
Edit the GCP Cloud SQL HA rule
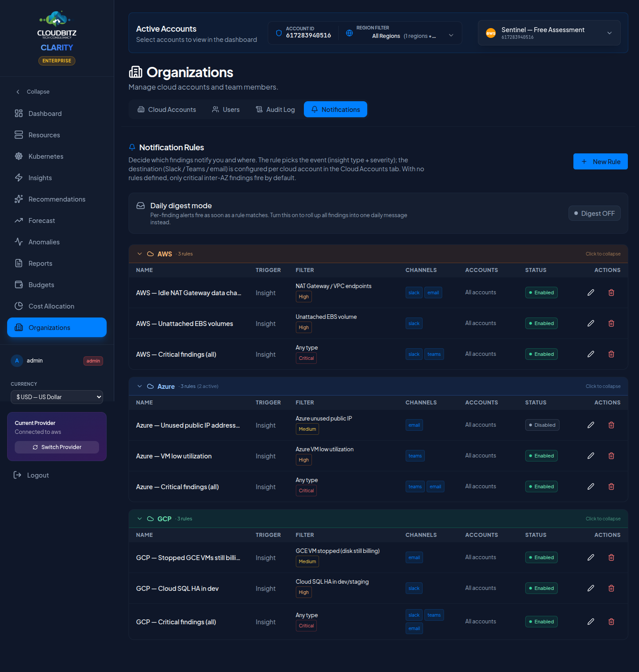591,588
